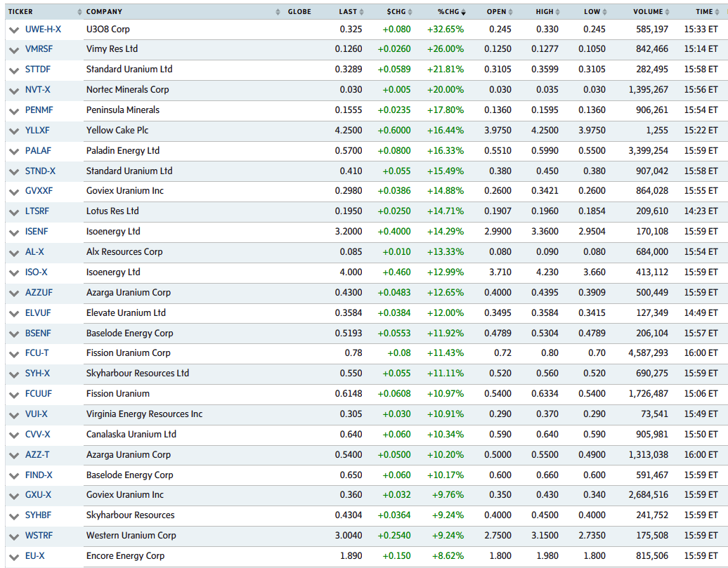Sort by Volume column sort arrows
This screenshot has height=568, width=728.
tap(667, 12)
